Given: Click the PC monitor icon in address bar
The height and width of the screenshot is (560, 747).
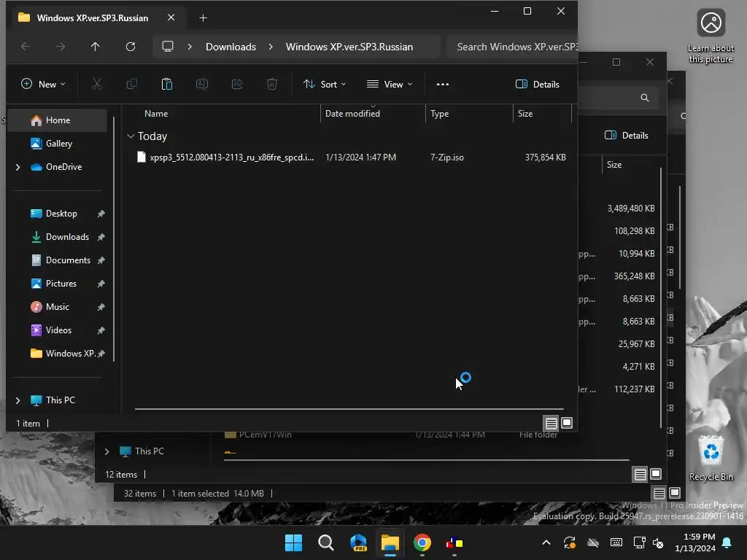Looking at the screenshot, I should (x=168, y=47).
